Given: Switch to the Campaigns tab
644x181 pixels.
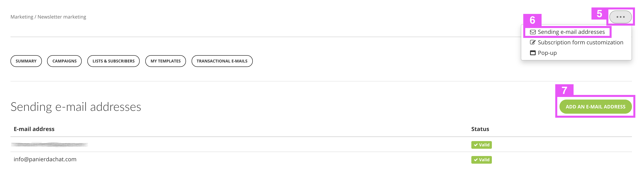Looking at the screenshot, I should 64,61.
